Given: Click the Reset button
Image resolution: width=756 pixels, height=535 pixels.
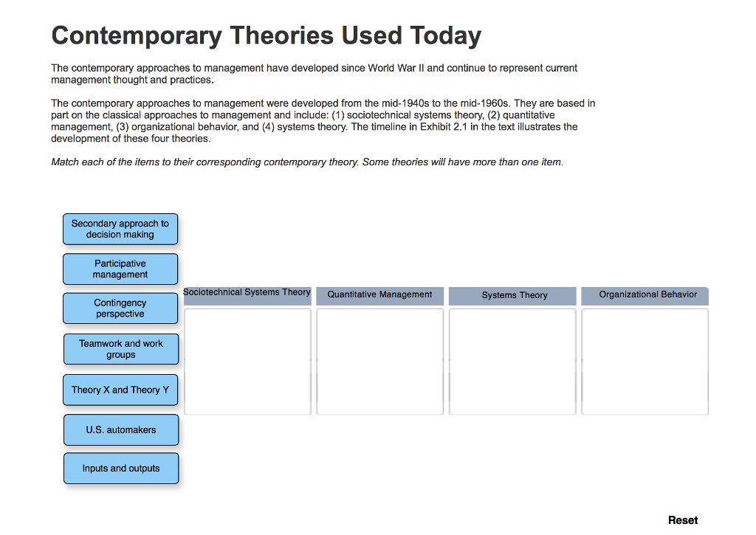Looking at the screenshot, I should point(682,520).
